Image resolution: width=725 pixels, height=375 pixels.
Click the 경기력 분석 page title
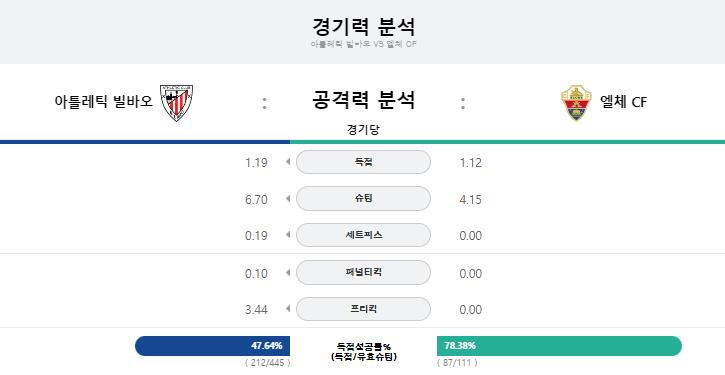363,26
